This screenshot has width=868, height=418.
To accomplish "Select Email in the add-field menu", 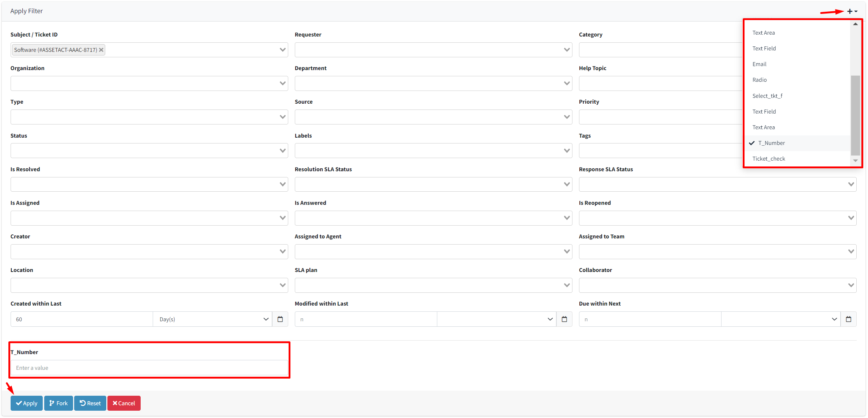I will click(759, 64).
